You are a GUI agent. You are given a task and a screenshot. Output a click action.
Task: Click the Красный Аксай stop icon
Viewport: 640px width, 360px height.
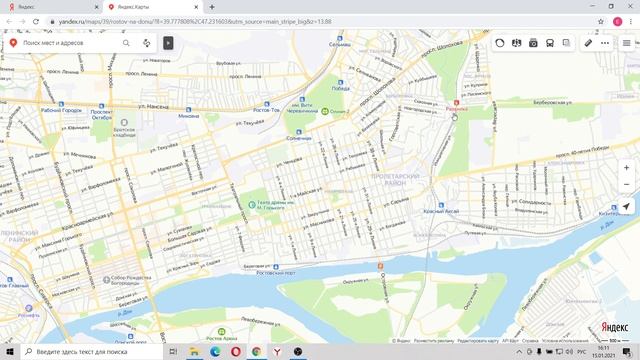click(x=441, y=205)
